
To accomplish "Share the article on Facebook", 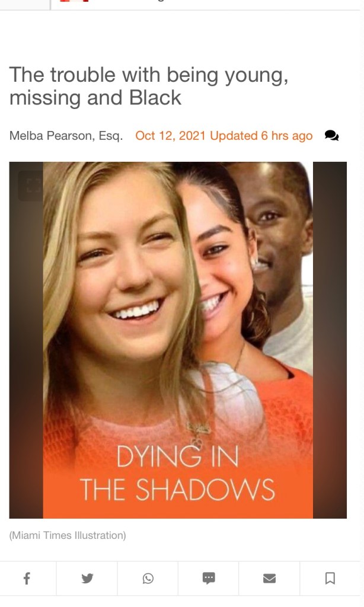I will pos(27,579).
